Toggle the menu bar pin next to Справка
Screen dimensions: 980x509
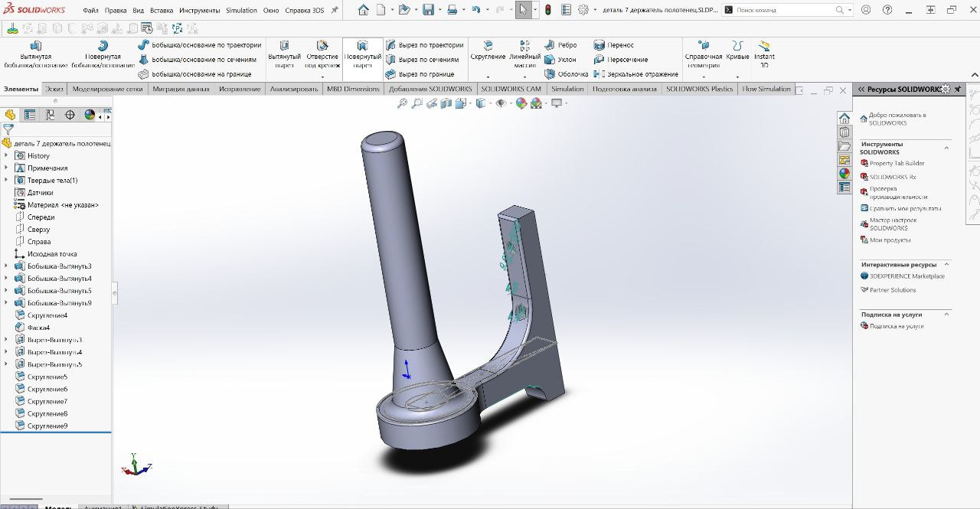click(x=335, y=11)
